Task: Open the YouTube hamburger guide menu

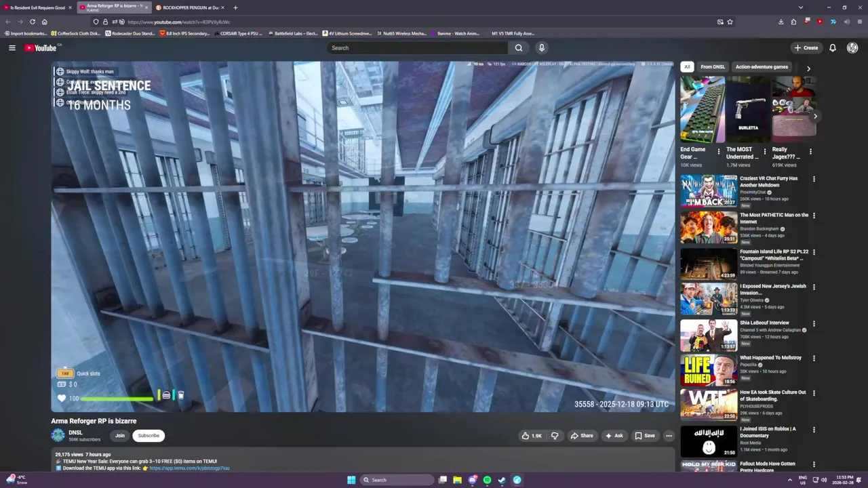Action: click(12, 47)
